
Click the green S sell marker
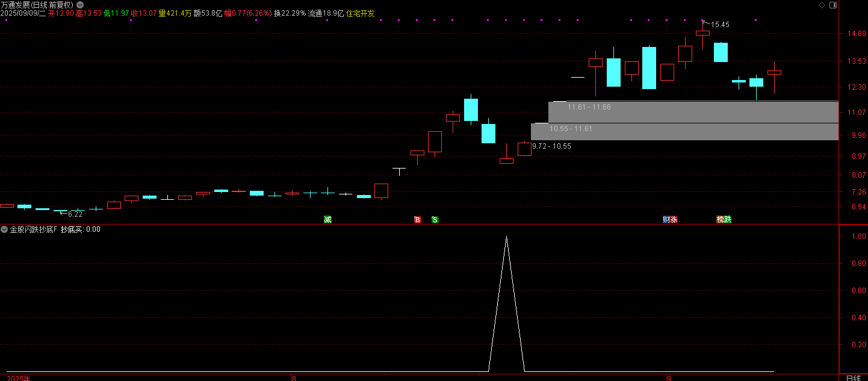pyautogui.click(x=435, y=220)
